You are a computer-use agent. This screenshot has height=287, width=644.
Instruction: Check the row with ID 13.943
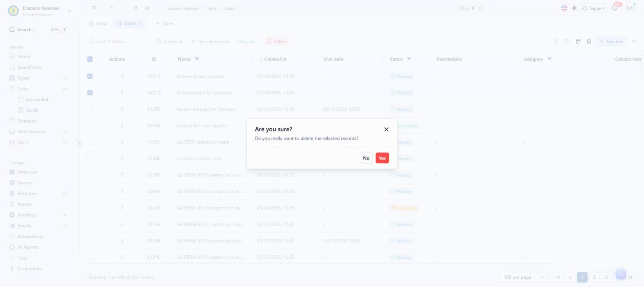tap(90, 208)
